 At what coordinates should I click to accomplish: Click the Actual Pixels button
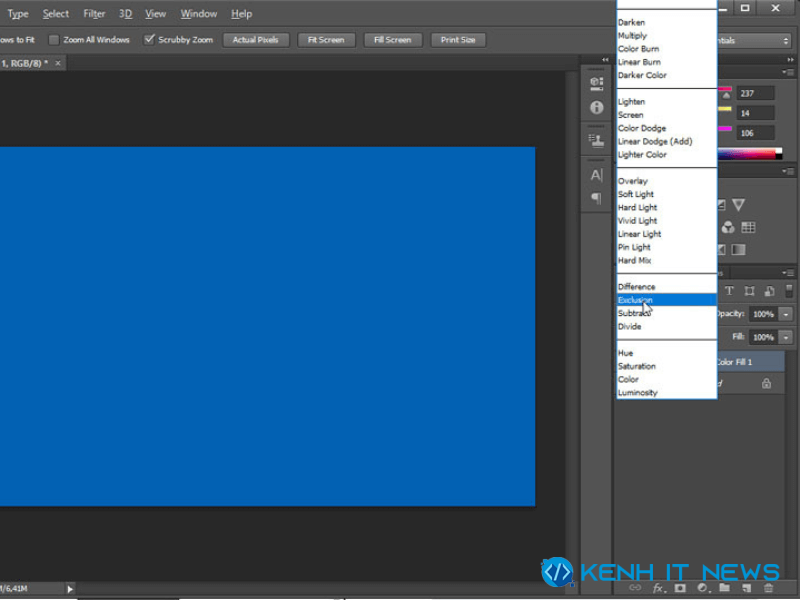point(256,40)
